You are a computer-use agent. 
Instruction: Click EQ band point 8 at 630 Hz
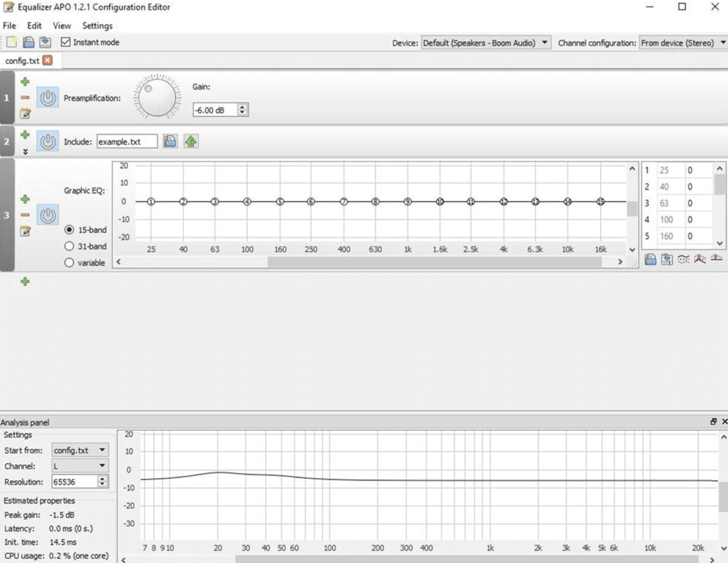click(x=375, y=201)
